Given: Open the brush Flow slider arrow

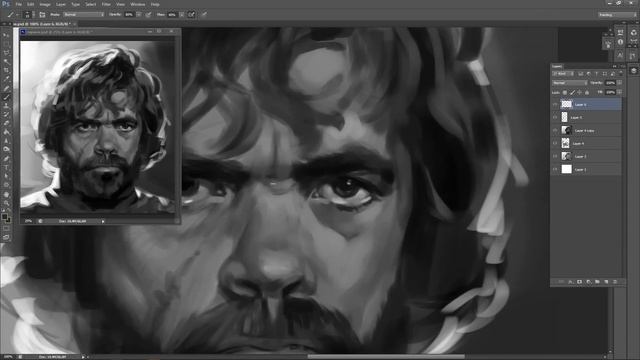Looking at the screenshot, I should click(x=182, y=15).
